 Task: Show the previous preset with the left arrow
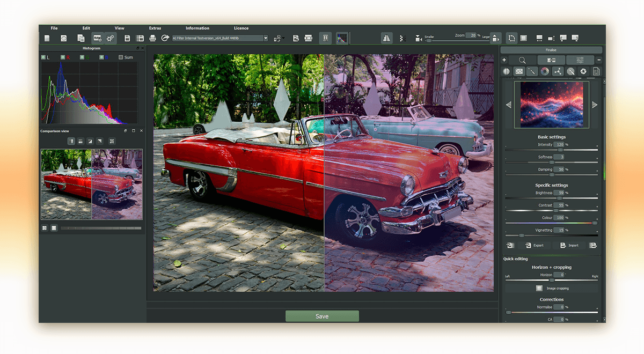click(x=509, y=105)
